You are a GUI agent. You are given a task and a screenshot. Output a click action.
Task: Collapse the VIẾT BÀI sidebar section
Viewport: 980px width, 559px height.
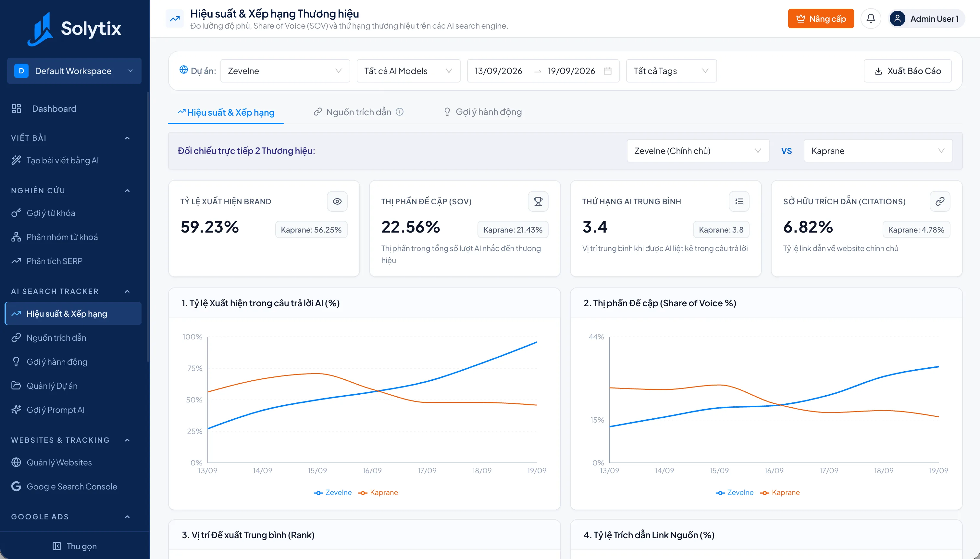coord(127,138)
